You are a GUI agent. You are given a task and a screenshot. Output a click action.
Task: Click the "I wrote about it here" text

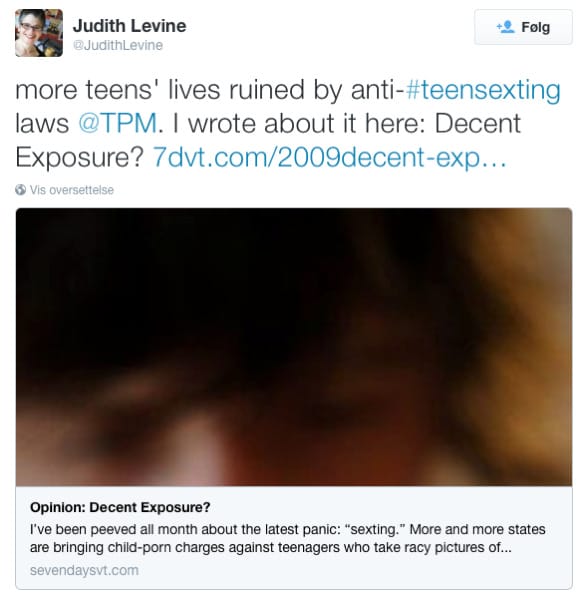point(299,123)
